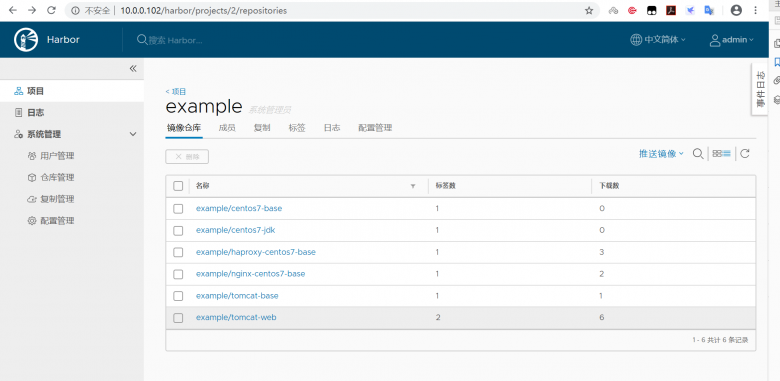Switch to the 成员 tab
Screen dimensions: 780x381
(x=227, y=128)
